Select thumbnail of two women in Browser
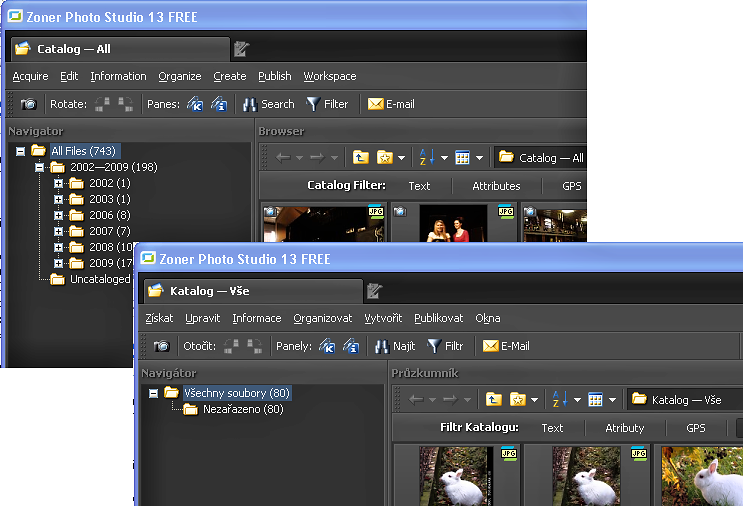Screen dimensions: 743x506 pos(453,223)
